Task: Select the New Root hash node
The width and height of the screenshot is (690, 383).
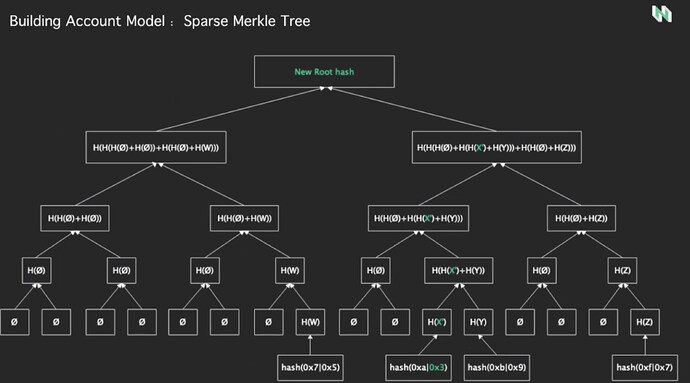Action: click(x=324, y=71)
